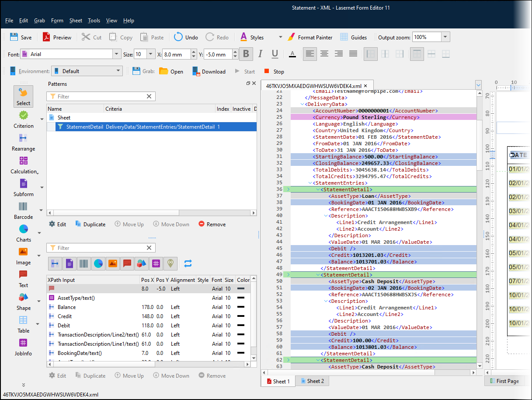Open the Tools menu
This screenshot has height=400, width=532.
tap(94, 21)
